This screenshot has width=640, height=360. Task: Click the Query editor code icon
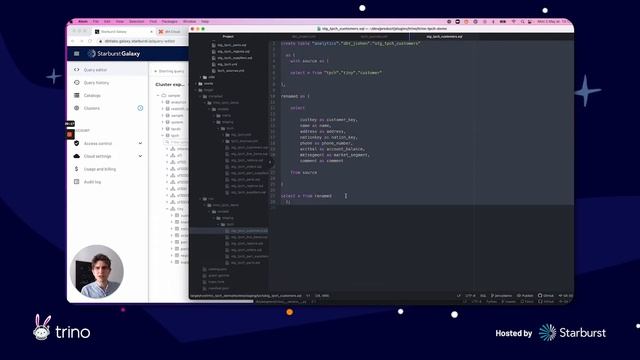pos(76,70)
